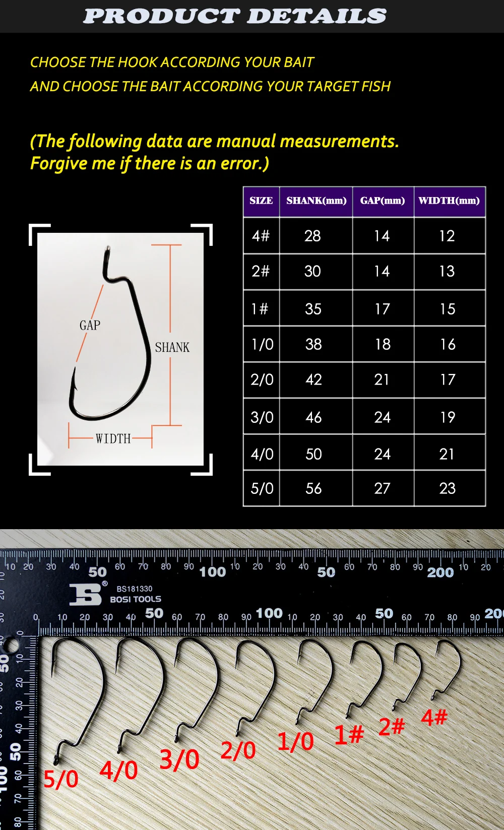Select the "BOSI TOOLS" text on the ruler
This screenshot has width=504, height=830.
pos(136,599)
